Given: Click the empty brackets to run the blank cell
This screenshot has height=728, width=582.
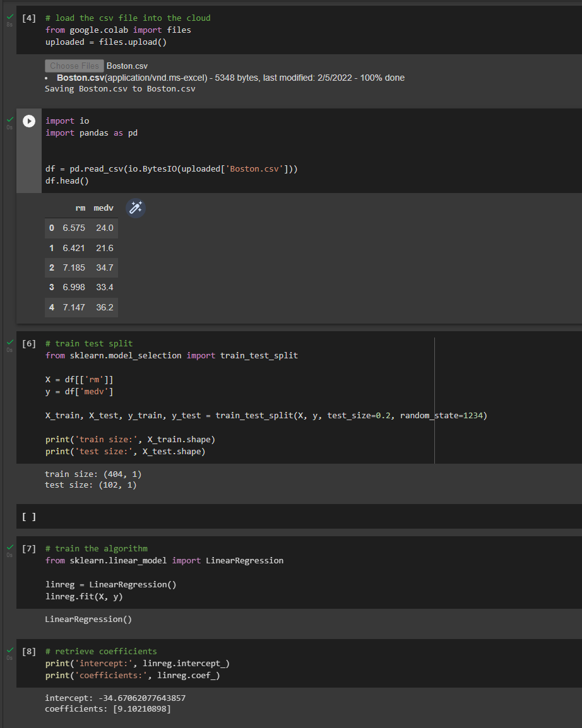Looking at the screenshot, I should (x=28, y=516).
